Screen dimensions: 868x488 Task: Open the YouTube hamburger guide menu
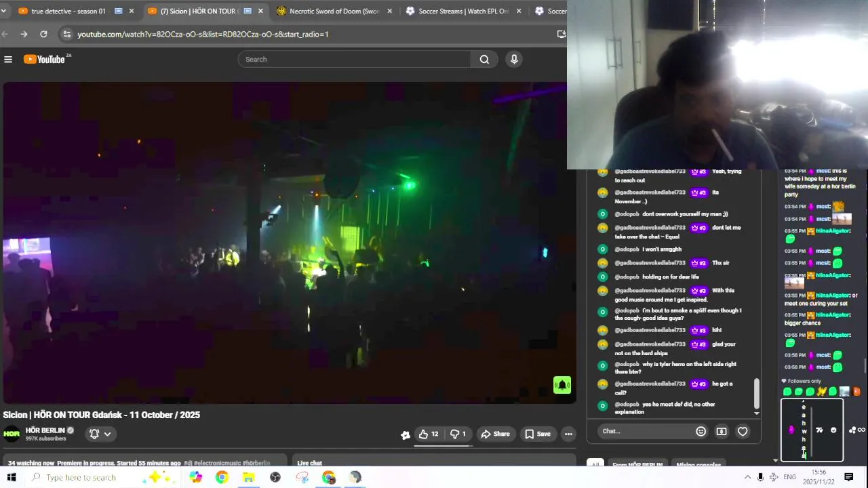[x=8, y=60]
